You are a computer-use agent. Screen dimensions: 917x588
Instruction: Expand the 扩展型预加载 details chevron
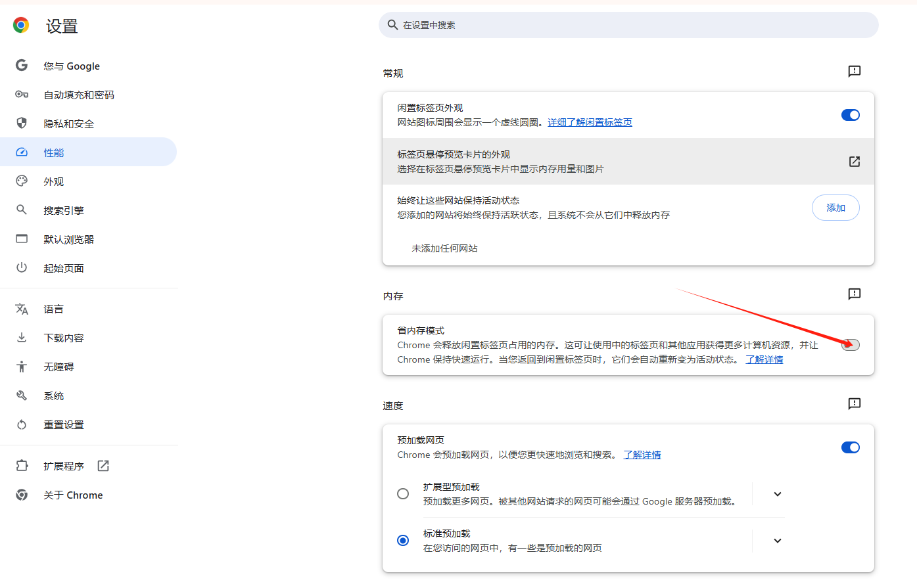coord(778,494)
